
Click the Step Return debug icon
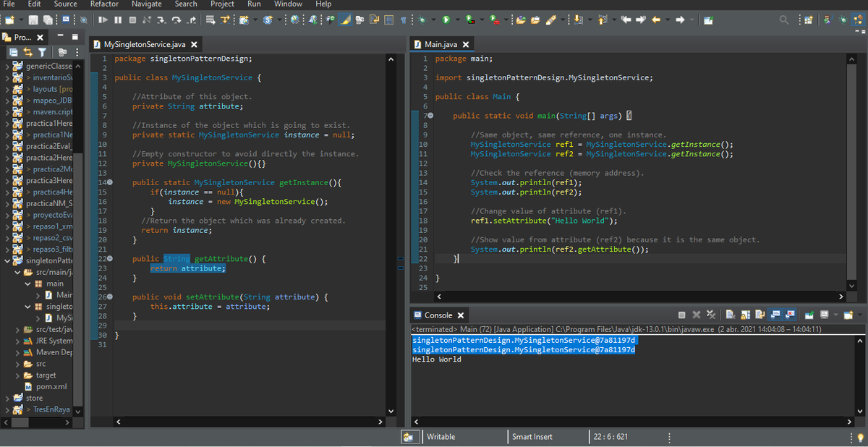[192, 20]
